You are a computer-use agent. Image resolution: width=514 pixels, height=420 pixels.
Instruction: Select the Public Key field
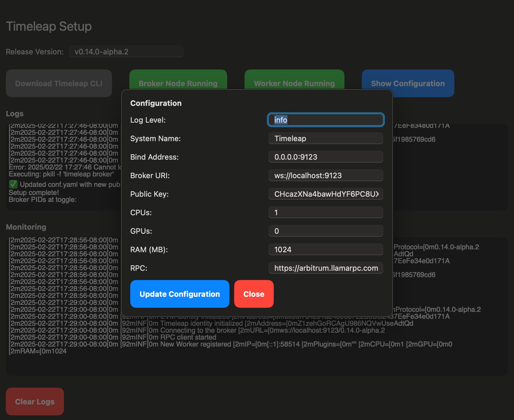[x=326, y=194]
